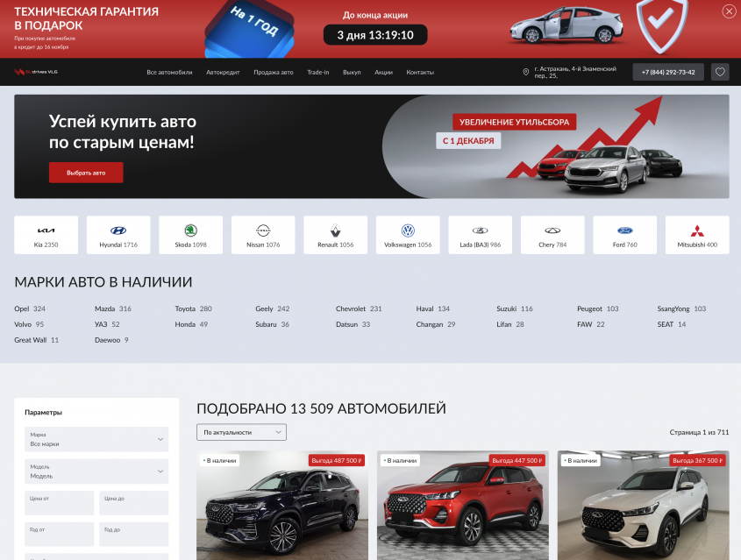The height and width of the screenshot is (560, 741).
Task: Expand the Модель dropdown filter
Action: pyautogui.click(x=96, y=471)
